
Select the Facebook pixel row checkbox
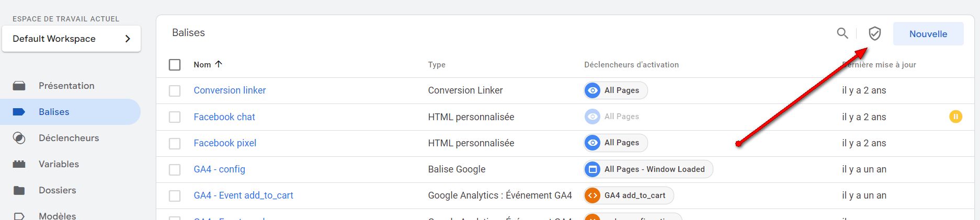(175, 143)
